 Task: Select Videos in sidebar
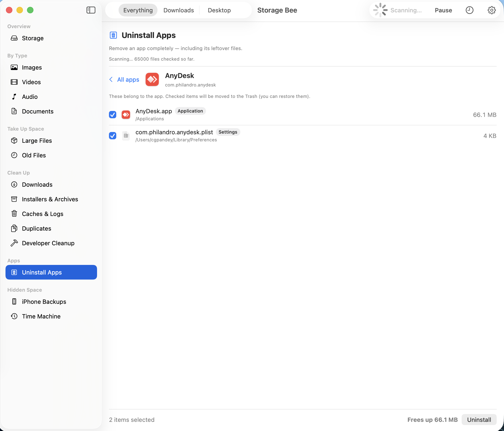51,82
